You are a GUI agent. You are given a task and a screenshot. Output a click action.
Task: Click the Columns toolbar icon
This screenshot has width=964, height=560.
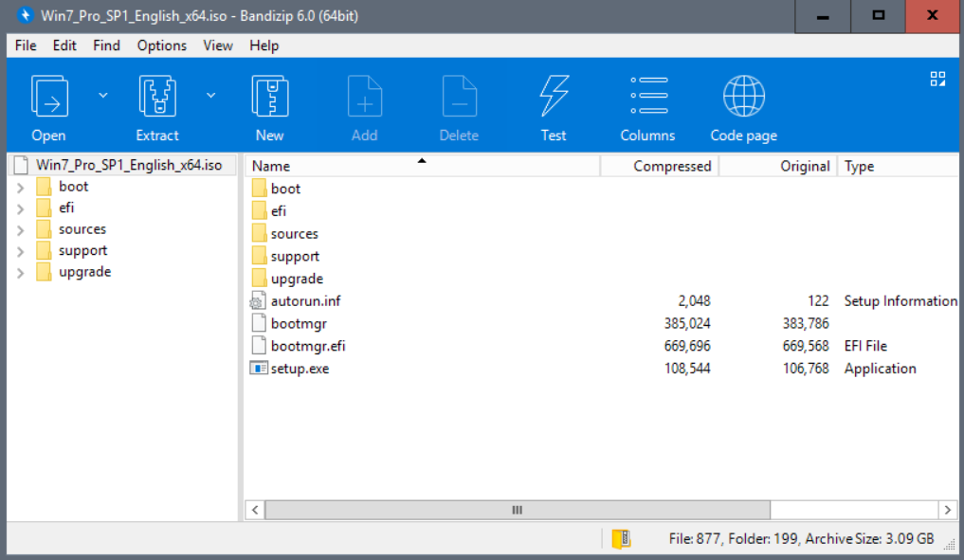pyautogui.click(x=648, y=96)
